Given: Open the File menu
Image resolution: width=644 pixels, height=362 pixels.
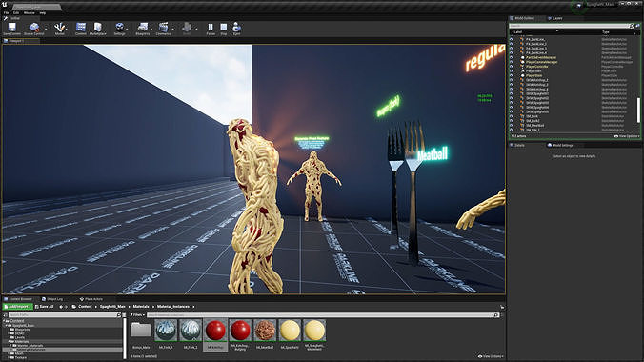Looking at the screenshot, I should [6, 12].
